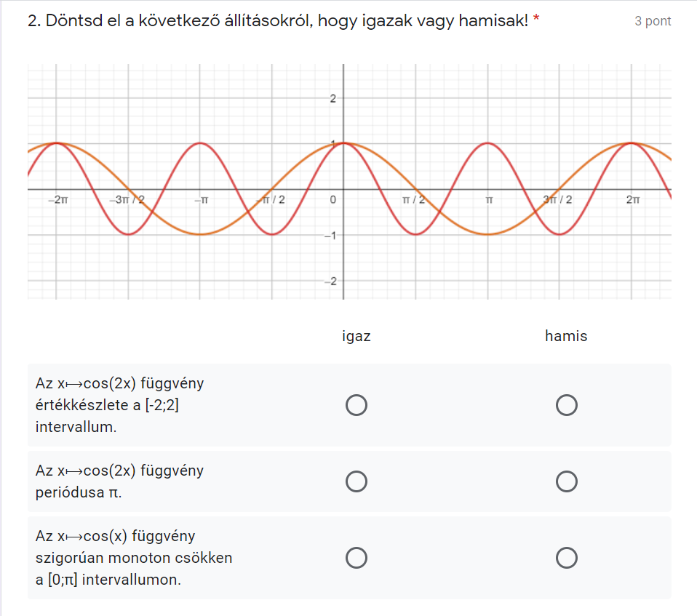Click the −2π label on the x-axis
The height and width of the screenshot is (616, 697).
click(57, 199)
